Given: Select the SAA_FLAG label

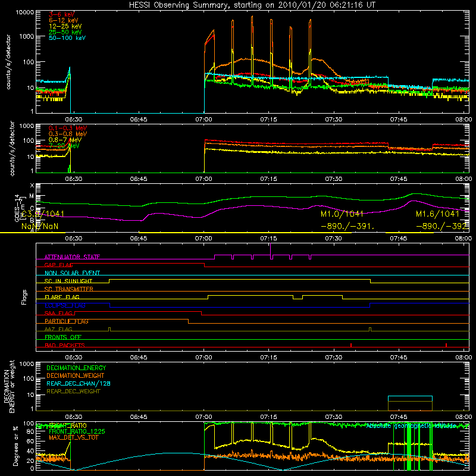Looking at the screenshot, I should (x=58, y=313).
